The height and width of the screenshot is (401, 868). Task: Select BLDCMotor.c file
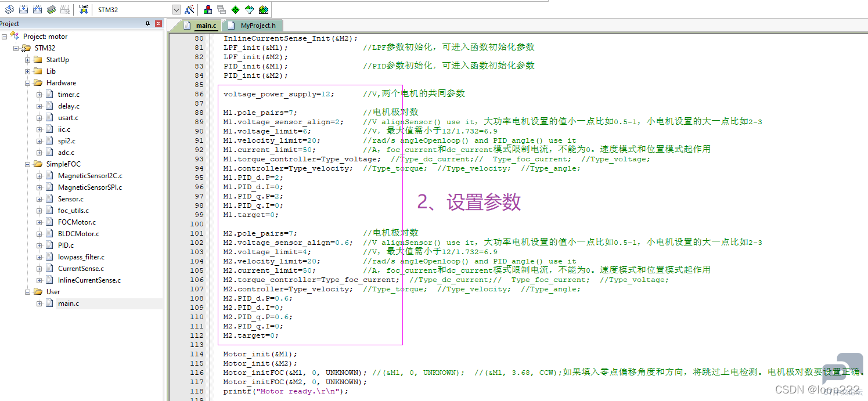coord(78,234)
